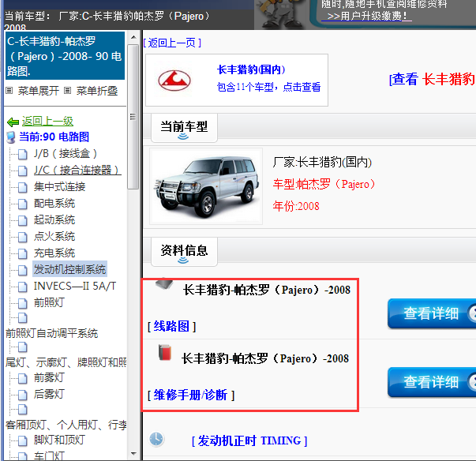This screenshot has width=476, height=461.
Task: Click the document icon beside 脚灯和顶灯
Action: tap(22, 440)
